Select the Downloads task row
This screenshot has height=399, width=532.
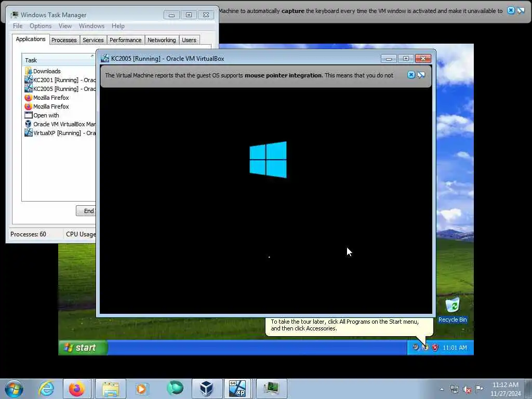(x=60, y=71)
